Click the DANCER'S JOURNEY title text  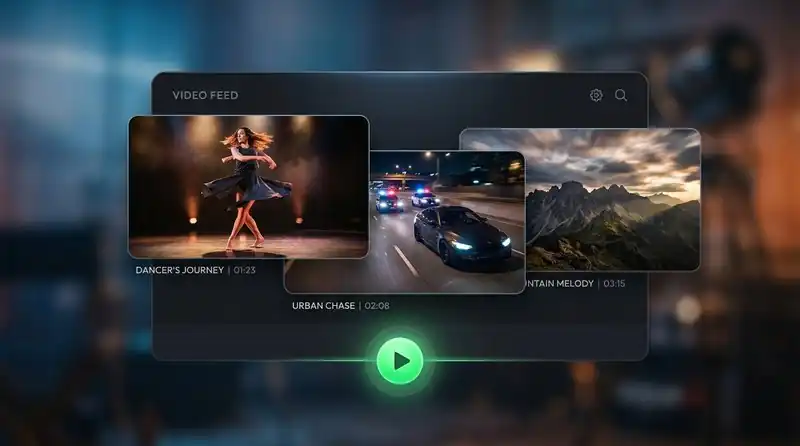coord(180,270)
